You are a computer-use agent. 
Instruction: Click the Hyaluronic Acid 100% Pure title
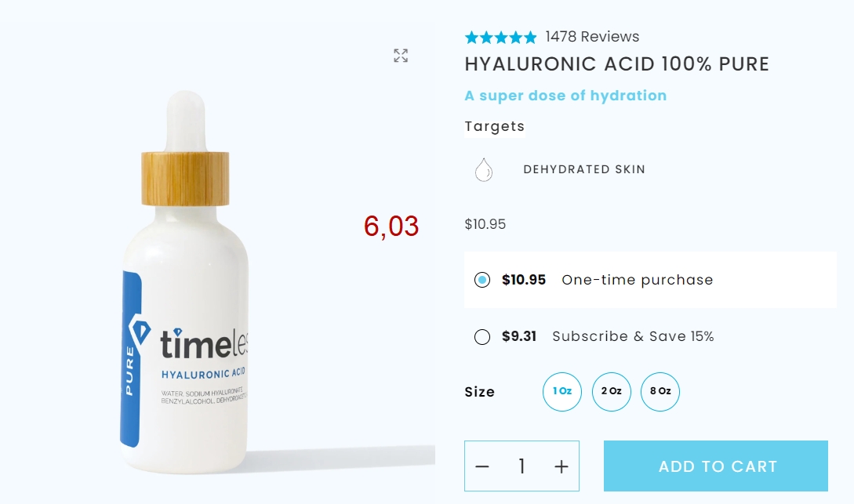point(616,64)
